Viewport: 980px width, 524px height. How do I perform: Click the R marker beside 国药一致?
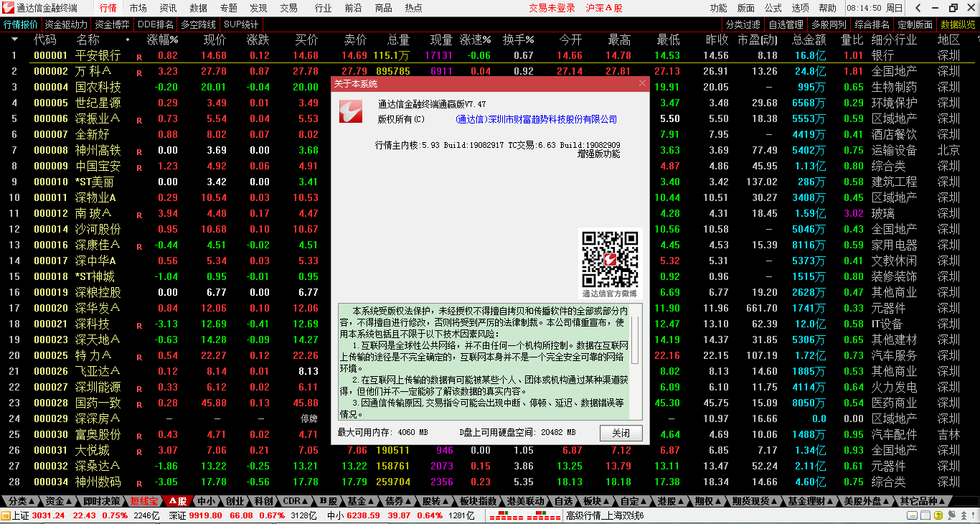pyautogui.click(x=139, y=404)
